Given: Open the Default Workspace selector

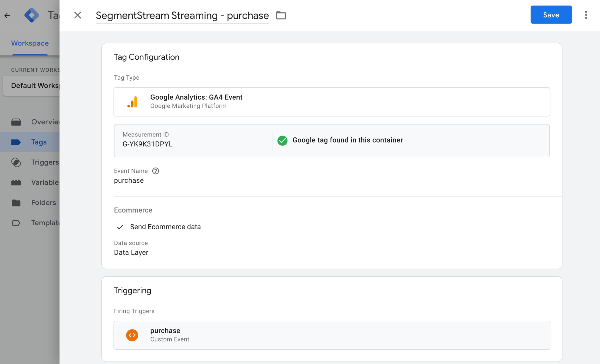Looking at the screenshot, I should (31, 86).
